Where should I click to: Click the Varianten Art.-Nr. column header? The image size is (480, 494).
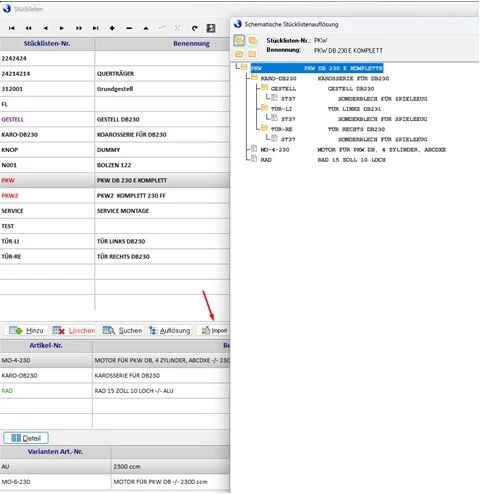(55, 452)
